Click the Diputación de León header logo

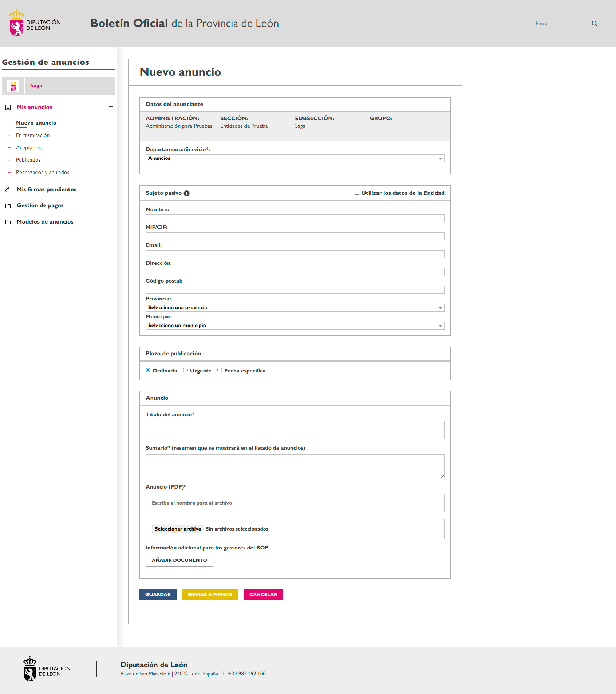[35, 23]
